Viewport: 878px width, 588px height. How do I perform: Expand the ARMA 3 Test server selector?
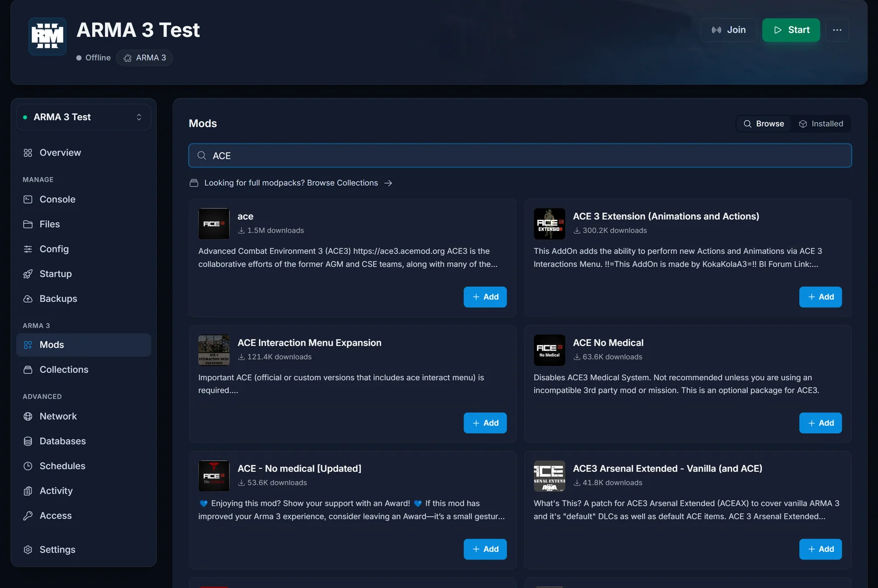[x=83, y=117]
